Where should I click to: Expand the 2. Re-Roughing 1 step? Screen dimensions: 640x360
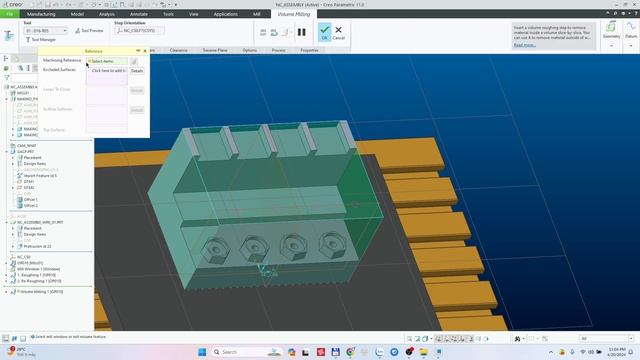point(7,281)
